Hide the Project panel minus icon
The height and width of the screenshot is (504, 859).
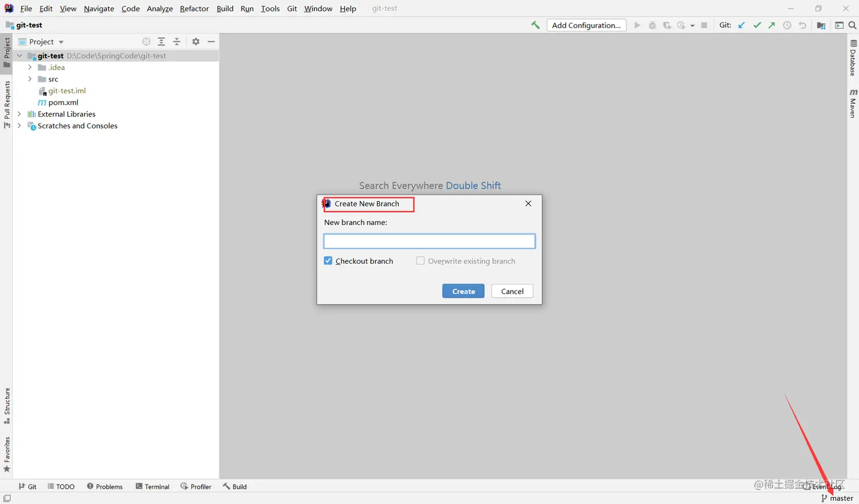tap(211, 41)
